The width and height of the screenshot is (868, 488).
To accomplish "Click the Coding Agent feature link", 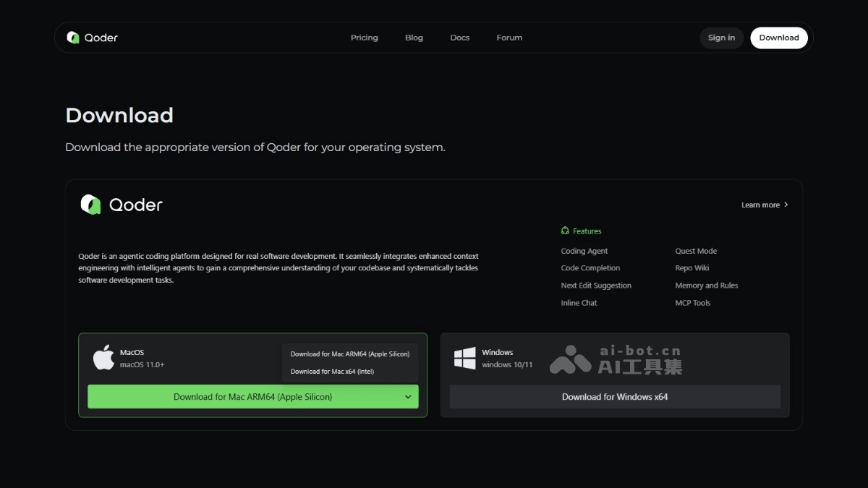I will pos(584,250).
